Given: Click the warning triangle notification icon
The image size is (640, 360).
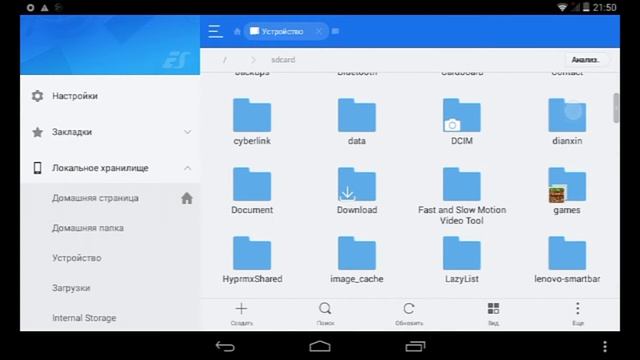Looking at the screenshot, I should tap(44, 7).
